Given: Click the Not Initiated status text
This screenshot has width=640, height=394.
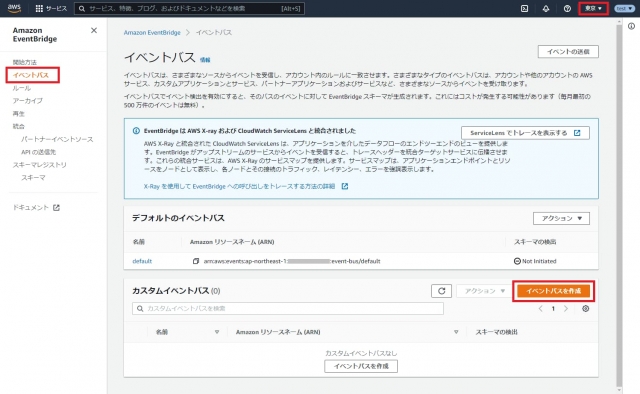Looking at the screenshot, I should click(539, 261).
